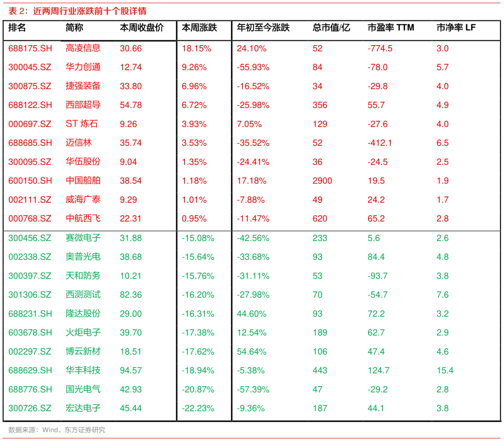504x441 pixels.
Task: Select the stock name "天和防务"
Action: 83,276
